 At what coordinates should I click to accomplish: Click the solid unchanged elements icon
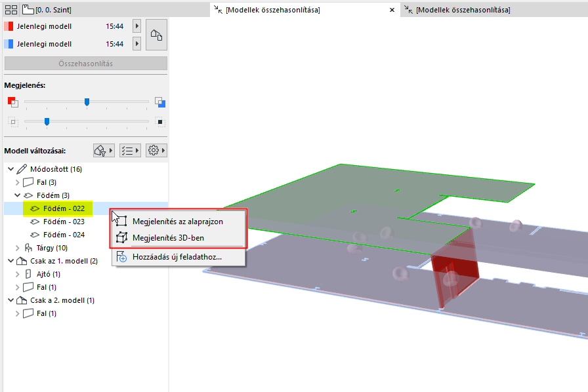[160, 122]
